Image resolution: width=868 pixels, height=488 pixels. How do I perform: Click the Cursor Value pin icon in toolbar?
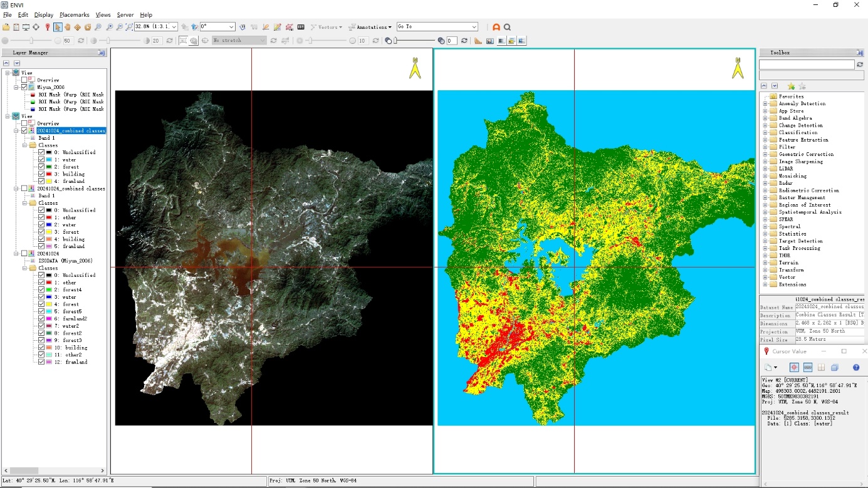pyautogui.click(x=47, y=27)
